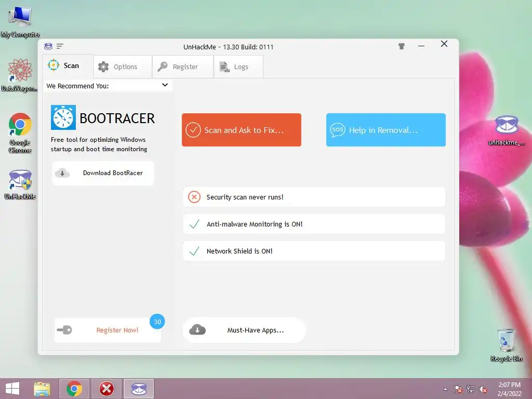Open Chrome from the taskbar

click(74, 389)
